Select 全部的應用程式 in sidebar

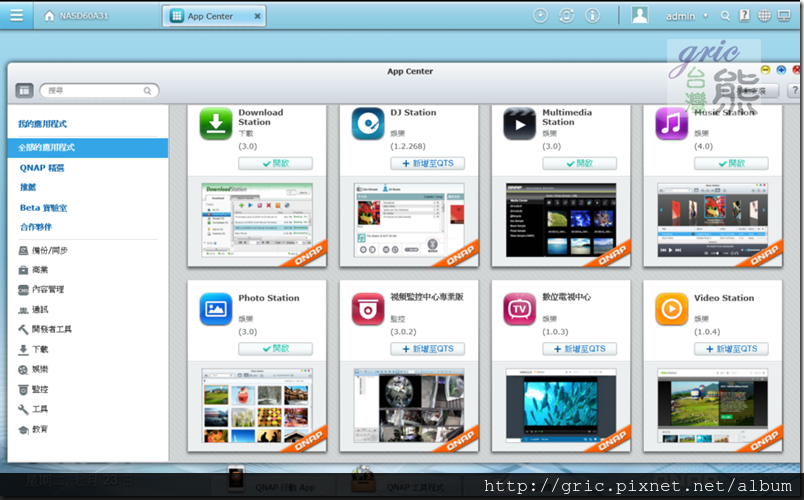88,148
